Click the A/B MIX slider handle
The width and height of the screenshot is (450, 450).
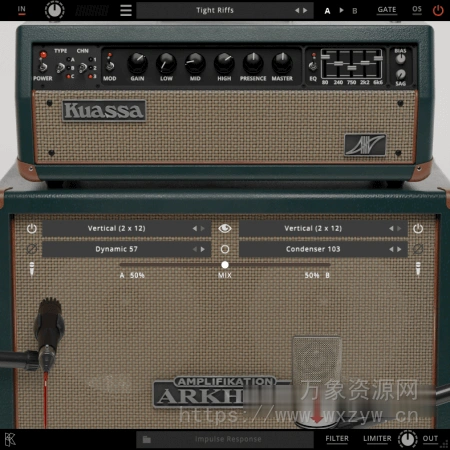(225, 265)
